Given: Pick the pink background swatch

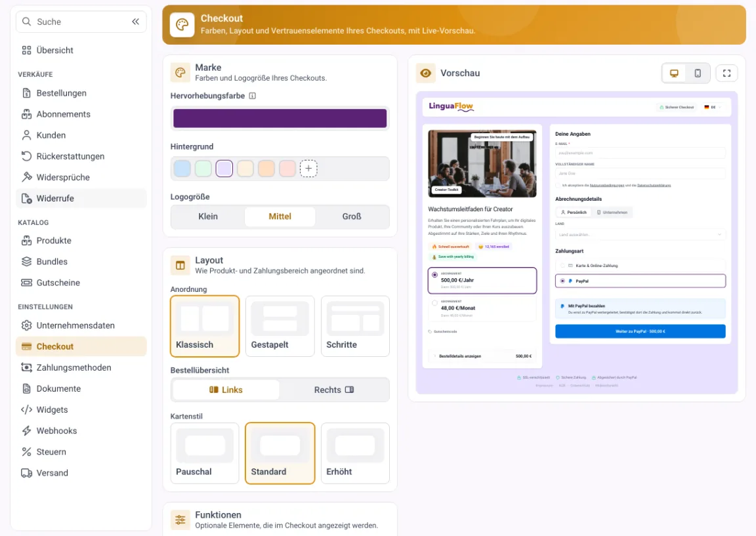Looking at the screenshot, I should (287, 169).
